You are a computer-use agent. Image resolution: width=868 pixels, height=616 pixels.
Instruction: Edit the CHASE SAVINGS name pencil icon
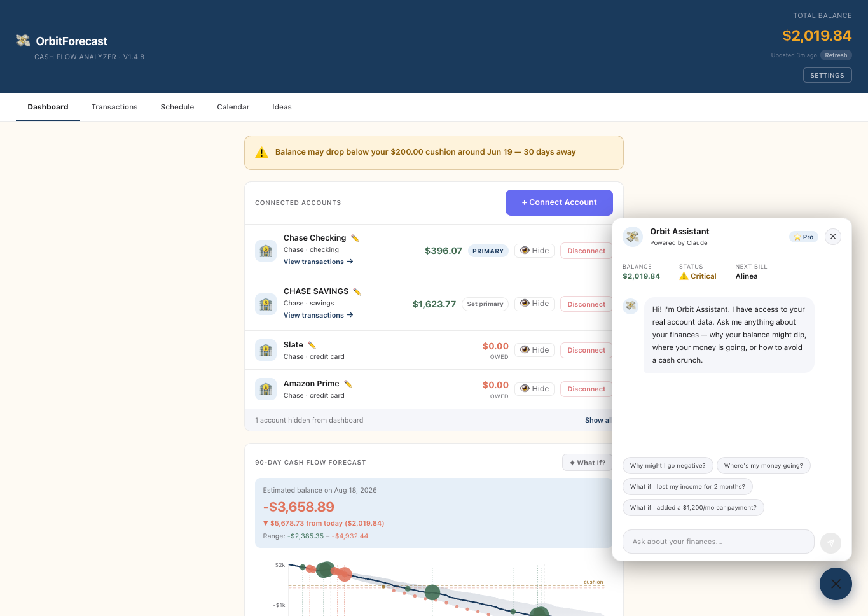pos(357,291)
